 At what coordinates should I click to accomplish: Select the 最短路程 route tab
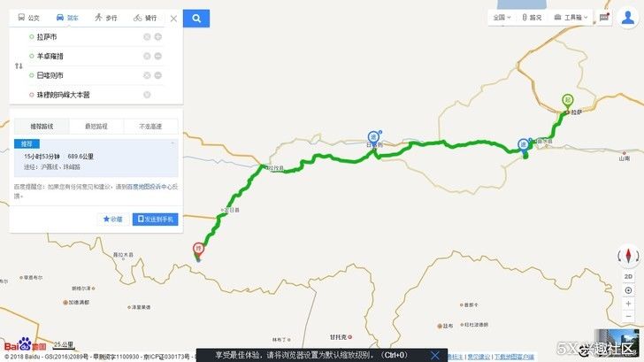tap(96, 127)
